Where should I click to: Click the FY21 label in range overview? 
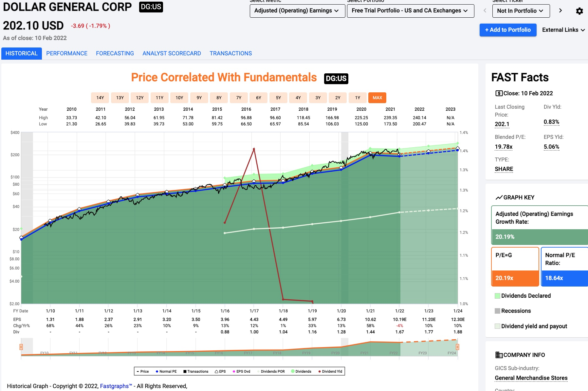pyautogui.click(x=364, y=353)
